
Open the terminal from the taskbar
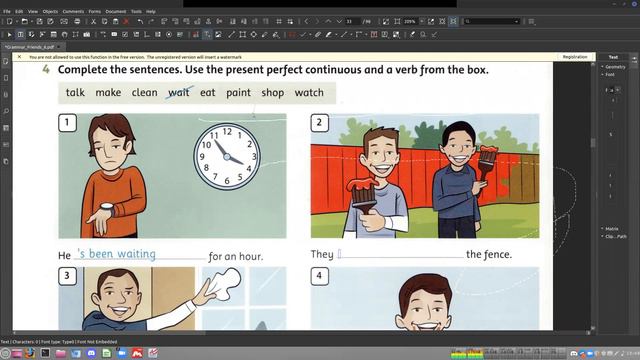pos(45,353)
